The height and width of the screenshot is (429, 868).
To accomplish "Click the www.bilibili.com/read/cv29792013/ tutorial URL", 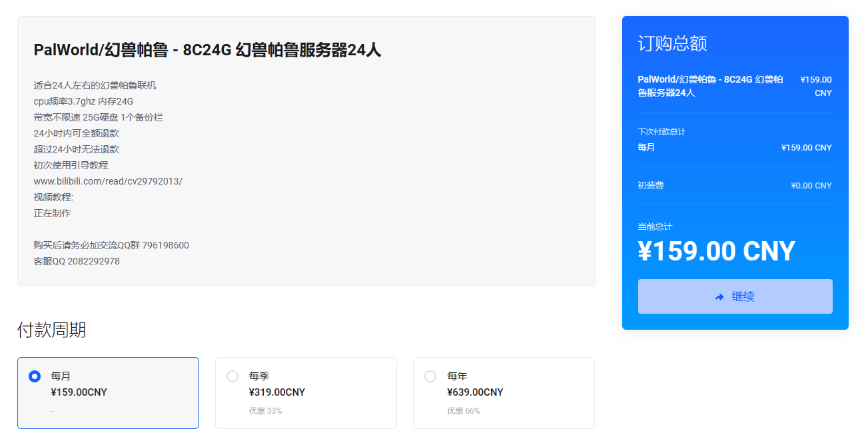I will point(108,181).
